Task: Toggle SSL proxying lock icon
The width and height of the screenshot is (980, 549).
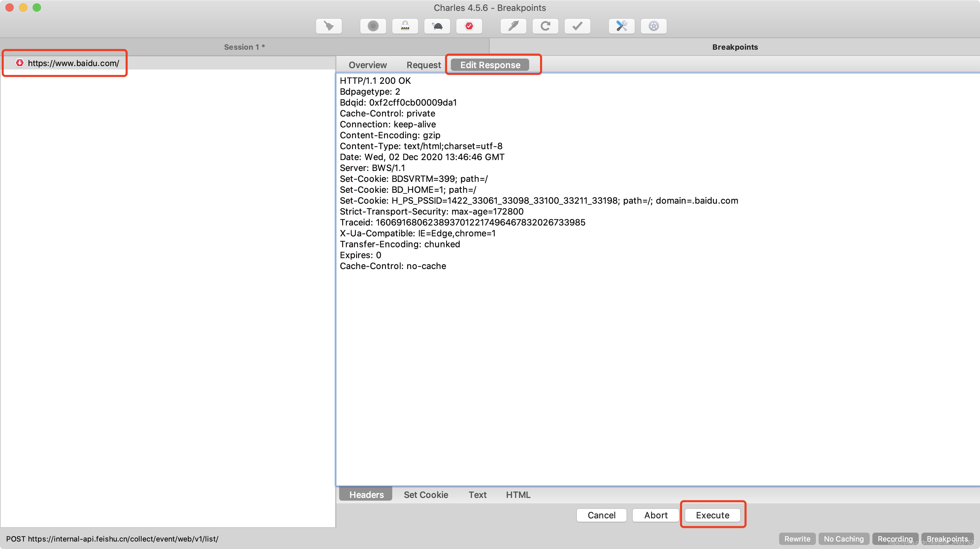Action: pos(405,26)
